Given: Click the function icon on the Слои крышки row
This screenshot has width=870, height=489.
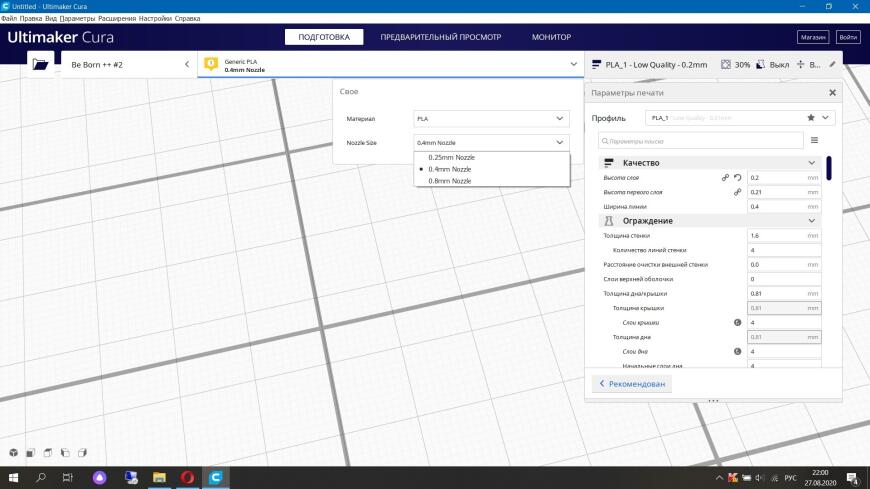Looking at the screenshot, I should click(x=737, y=322).
